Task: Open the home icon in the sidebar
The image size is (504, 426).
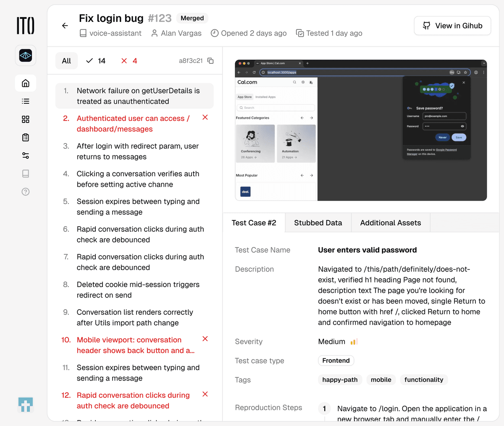Action: point(26,83)
